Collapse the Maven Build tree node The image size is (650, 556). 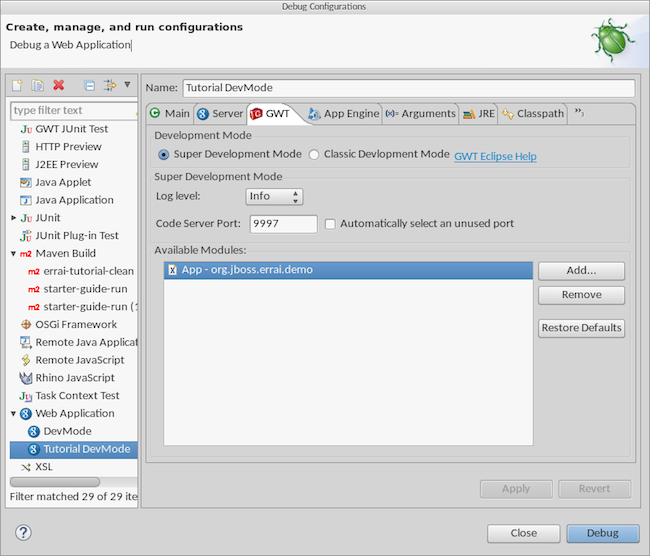tap(13, 253)
